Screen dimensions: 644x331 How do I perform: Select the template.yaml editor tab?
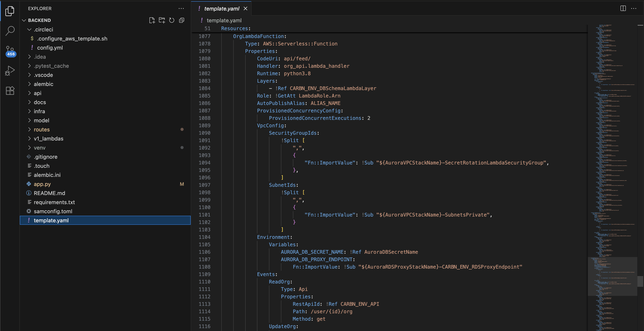tap(221, 8)
